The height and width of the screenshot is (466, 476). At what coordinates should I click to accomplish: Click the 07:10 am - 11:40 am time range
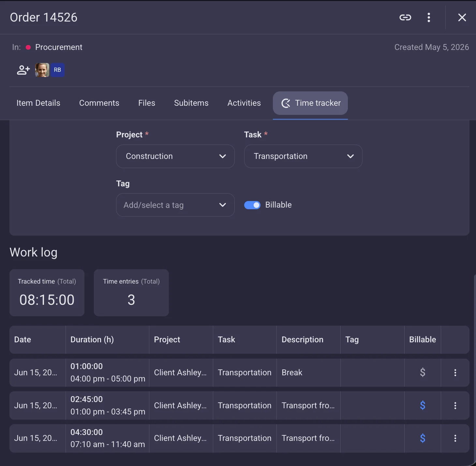pyautogui.click(x=108, y=444)
